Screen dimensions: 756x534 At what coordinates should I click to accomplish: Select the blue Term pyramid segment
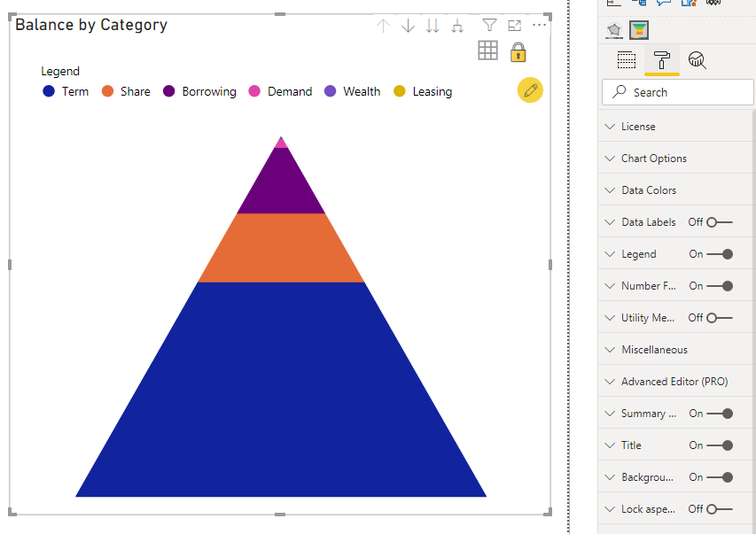[281, 390]
